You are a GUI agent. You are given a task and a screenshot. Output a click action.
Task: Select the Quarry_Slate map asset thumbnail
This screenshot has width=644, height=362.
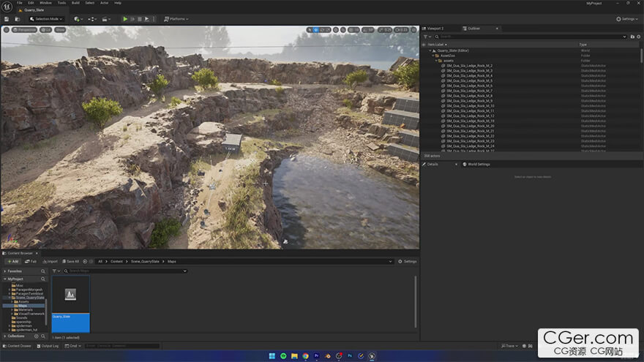point(71,303)
